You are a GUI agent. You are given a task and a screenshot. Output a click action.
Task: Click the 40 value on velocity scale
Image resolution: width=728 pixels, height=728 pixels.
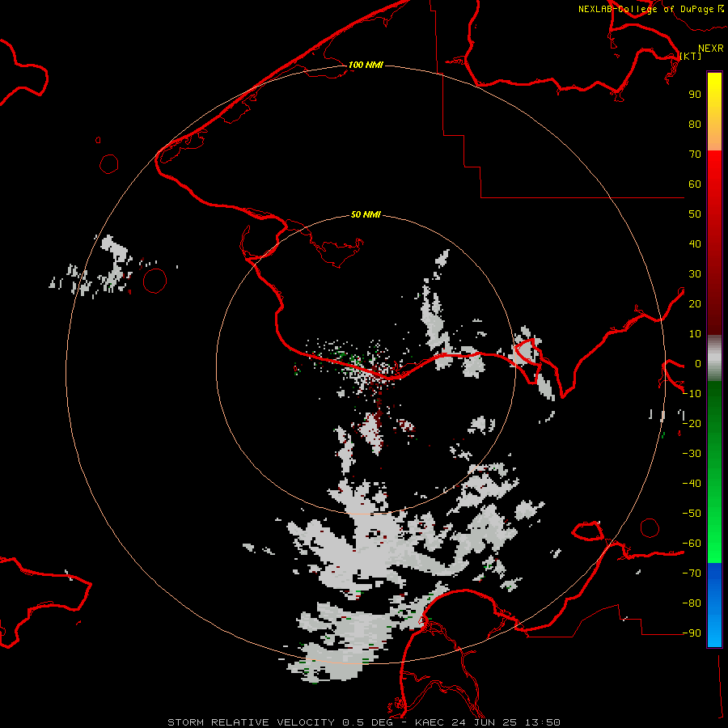pos(695,244)
